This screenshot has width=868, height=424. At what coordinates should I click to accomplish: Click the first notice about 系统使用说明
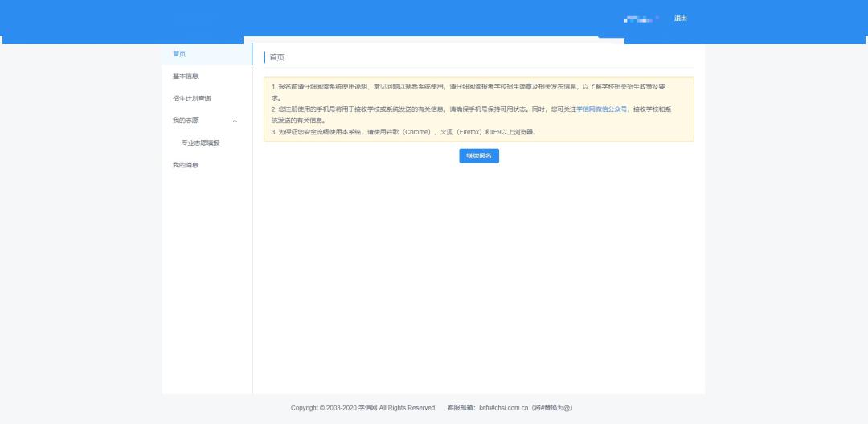click(x=474, y=86)
